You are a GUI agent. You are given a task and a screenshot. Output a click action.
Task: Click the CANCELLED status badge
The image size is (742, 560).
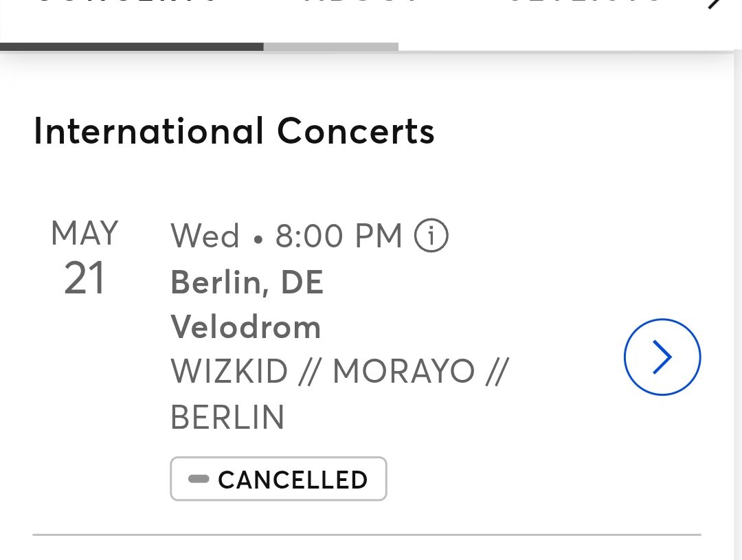click(278, 479)
